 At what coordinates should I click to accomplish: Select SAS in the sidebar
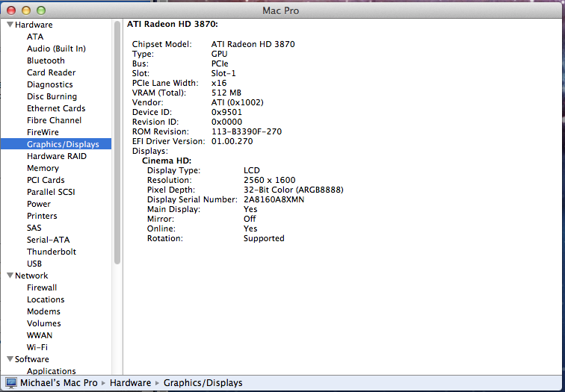click(x=34, y=228)
